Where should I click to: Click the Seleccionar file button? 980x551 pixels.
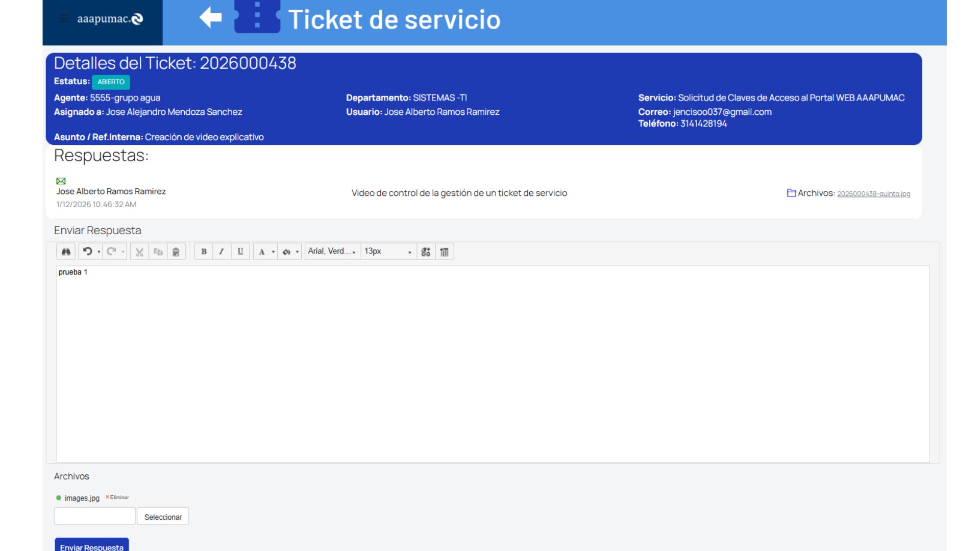pos(163,517)
